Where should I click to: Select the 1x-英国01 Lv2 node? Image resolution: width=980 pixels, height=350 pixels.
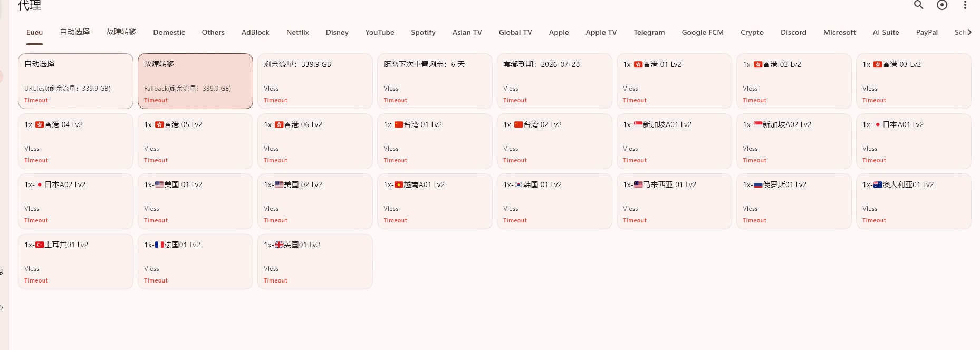click(315, 261)
